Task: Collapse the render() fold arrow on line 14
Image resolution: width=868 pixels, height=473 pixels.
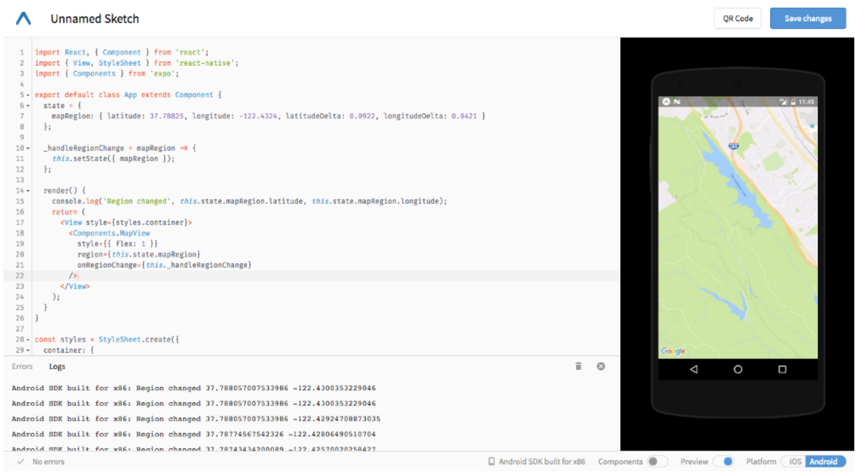Action: [28, 191]
